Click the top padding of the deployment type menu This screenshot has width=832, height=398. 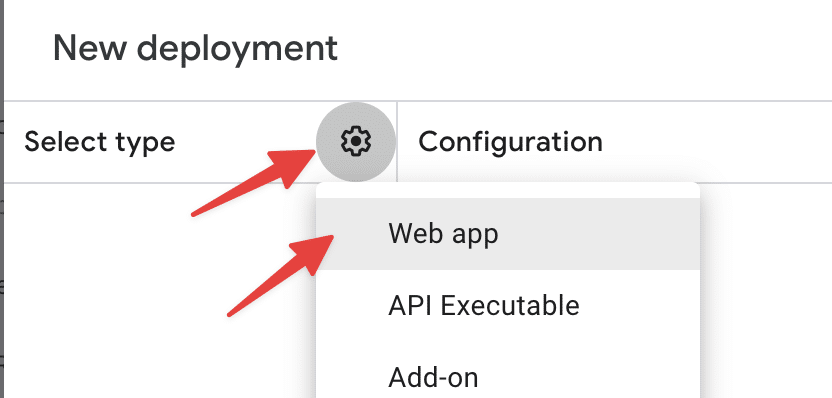tap(508, 191)
